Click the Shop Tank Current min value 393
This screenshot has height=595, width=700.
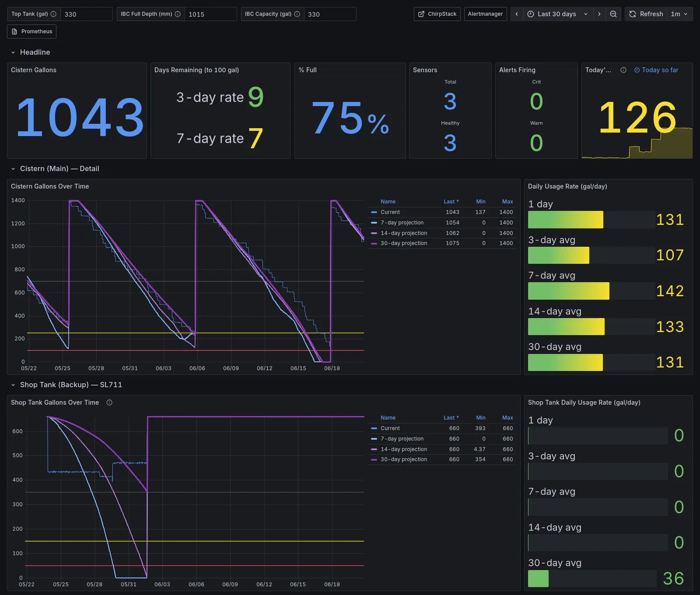pos(480,428)
